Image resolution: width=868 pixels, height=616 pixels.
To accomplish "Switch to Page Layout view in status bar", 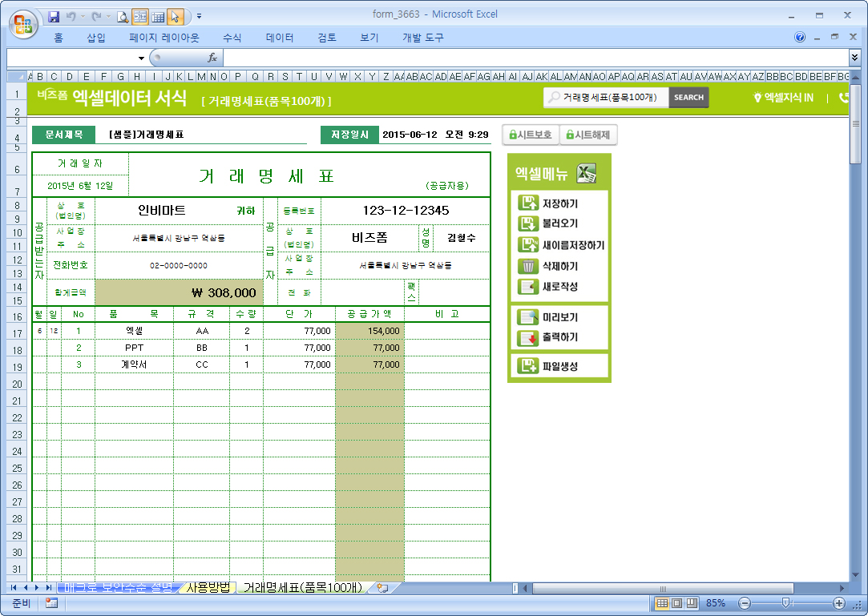I will pos(676,603).
